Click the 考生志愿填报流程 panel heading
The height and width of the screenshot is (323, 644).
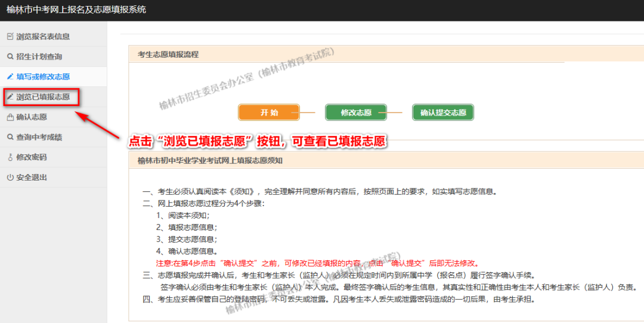[x=168, y=54]
